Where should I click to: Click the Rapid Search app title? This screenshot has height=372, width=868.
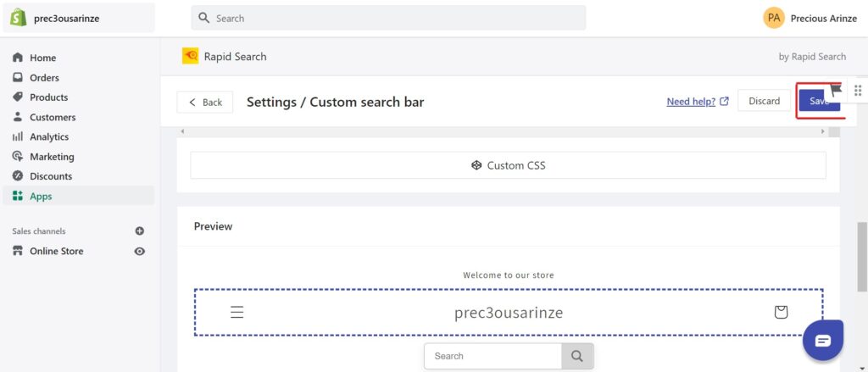pos(236,57)
